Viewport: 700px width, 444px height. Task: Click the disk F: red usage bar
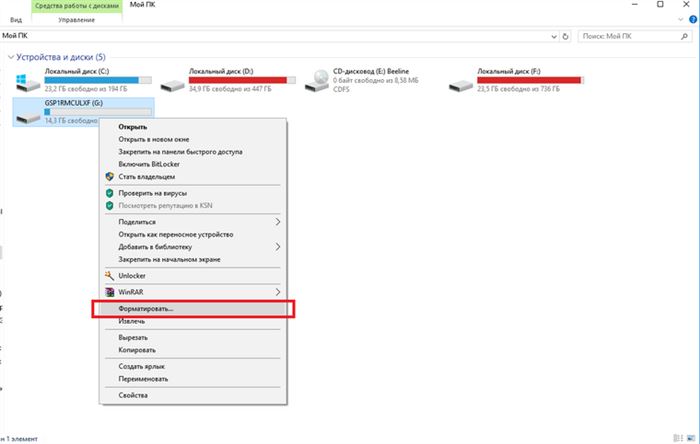(530, 80)
